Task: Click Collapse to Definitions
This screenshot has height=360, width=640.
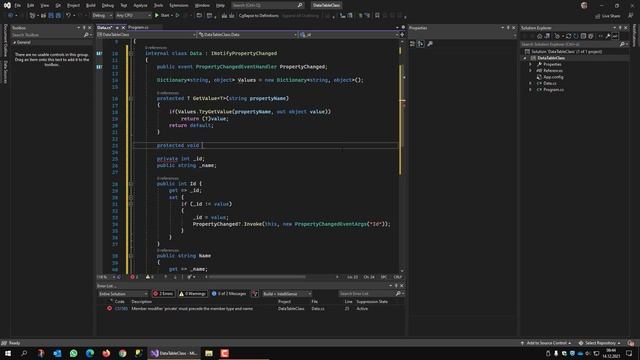Action: click(x=258, y=16)
